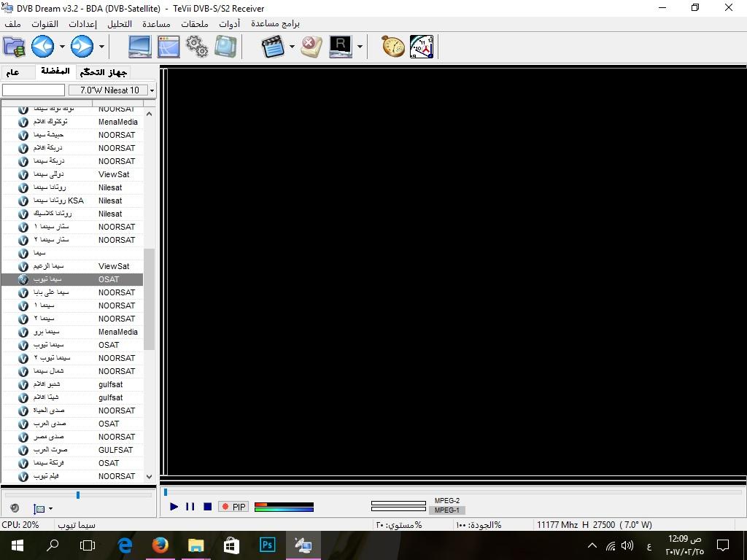The width and height of the screenshot is (747, 560).
Task: Toggle the PIP picture-in-picture button
Action: click(233, 507)
